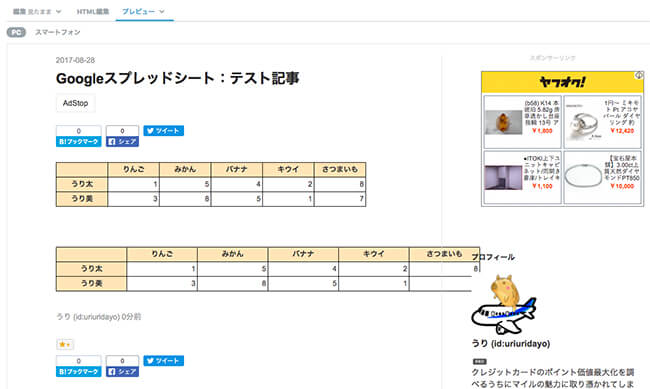
Task: Click bottom Hatena B!ブックマーク button
Action: [78, 372]
